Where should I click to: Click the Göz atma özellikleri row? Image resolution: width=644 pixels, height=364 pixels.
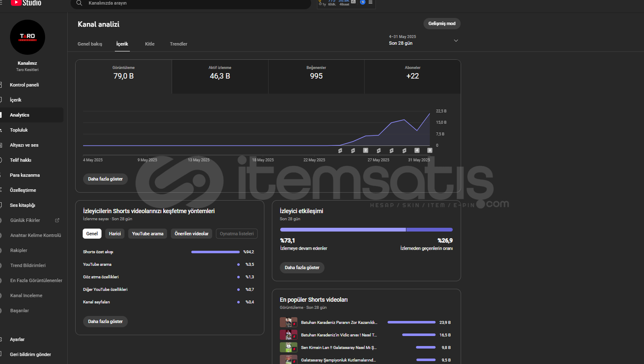[x=168, y=277]
